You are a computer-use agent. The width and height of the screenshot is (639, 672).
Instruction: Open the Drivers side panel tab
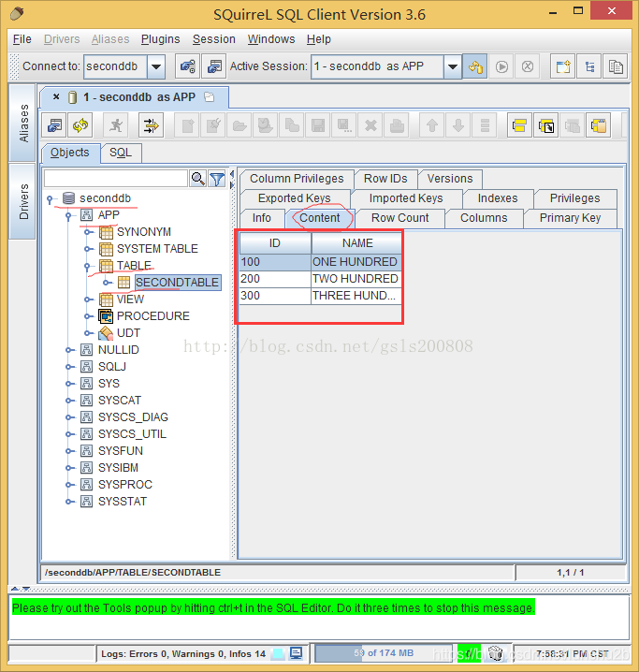[x=23, y=201]
